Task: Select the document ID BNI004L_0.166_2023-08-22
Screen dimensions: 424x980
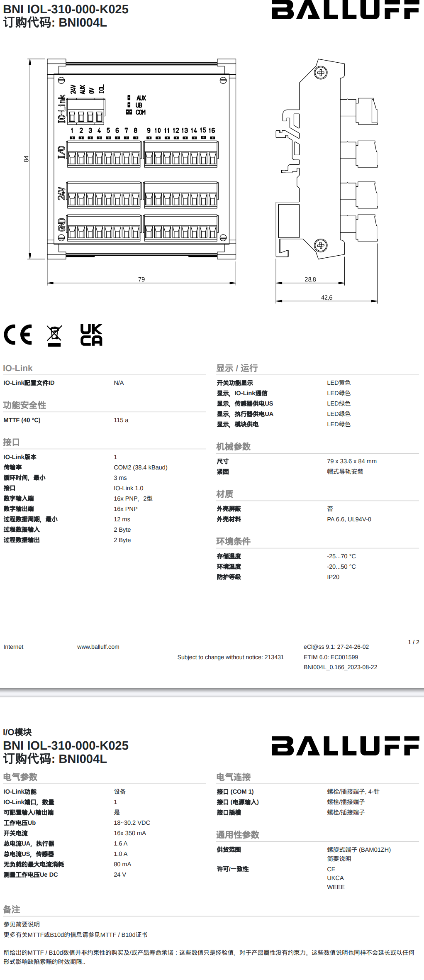Action: [x=340, y=667]
